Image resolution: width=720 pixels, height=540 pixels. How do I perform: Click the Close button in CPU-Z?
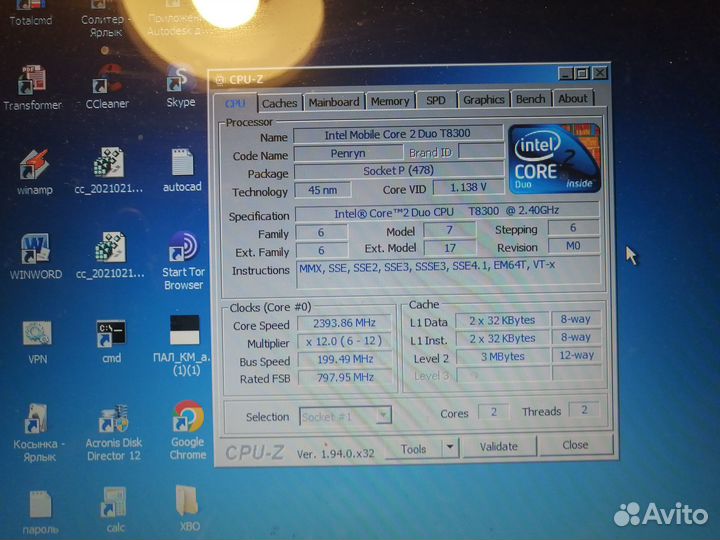[x=575, y=445]
